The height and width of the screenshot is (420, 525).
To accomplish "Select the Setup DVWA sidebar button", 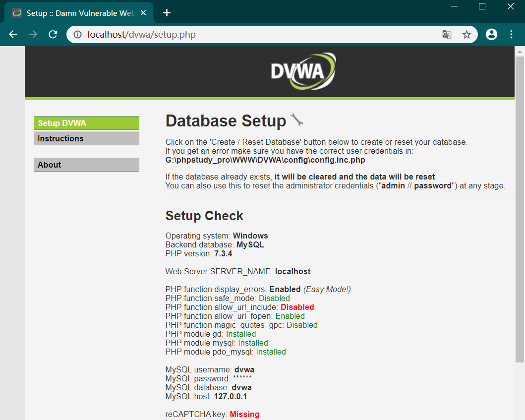I will [86, 122].
